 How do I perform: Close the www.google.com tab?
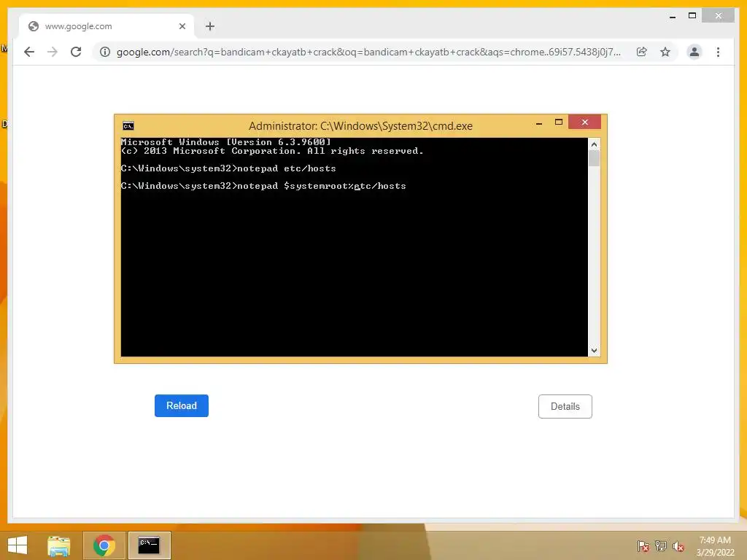coord(182,26)
